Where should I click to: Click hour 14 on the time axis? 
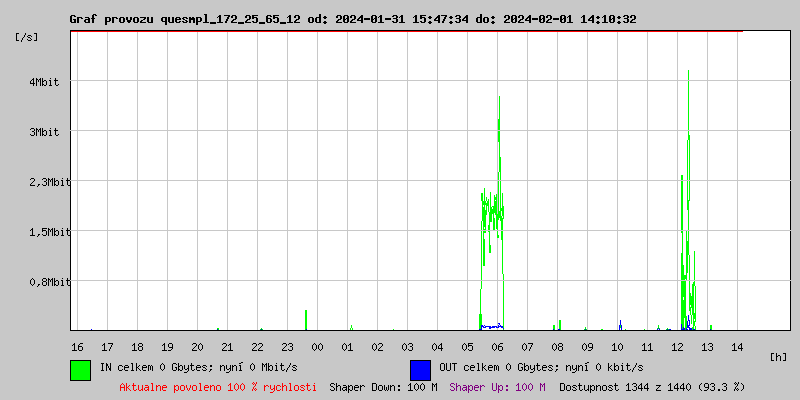click(x=737, y=346)
